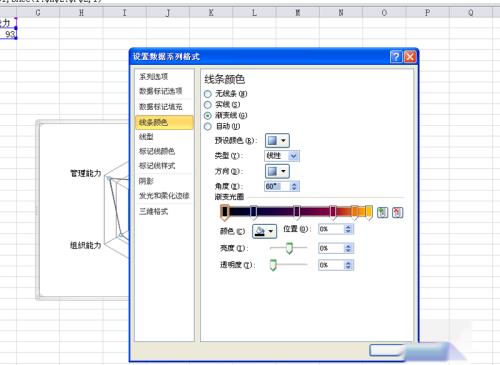Click the 透明度 transparency spinner arrows
This screenshot has height=365, width=500.
[348, 265]
